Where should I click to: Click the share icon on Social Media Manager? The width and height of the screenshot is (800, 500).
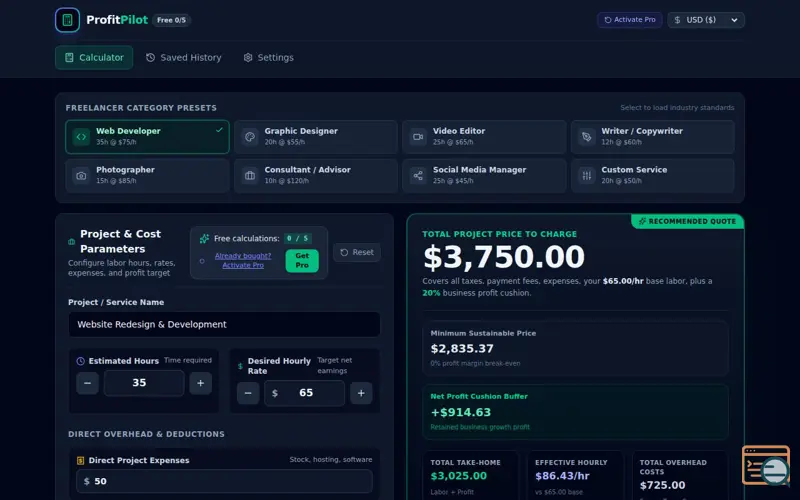[x=418, y=176]
